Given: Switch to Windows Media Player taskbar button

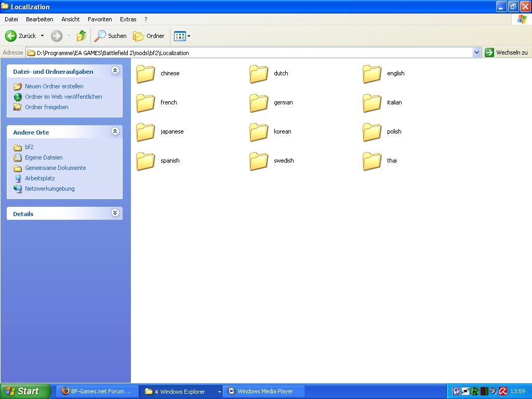Looking at the screenshot, I should (263, 391).
